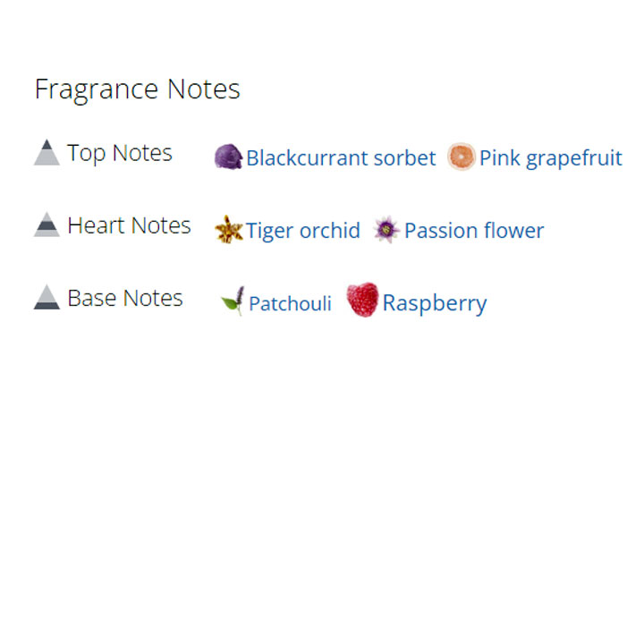
Task: Select the Heart Notes label
Action: pos(129,225)
